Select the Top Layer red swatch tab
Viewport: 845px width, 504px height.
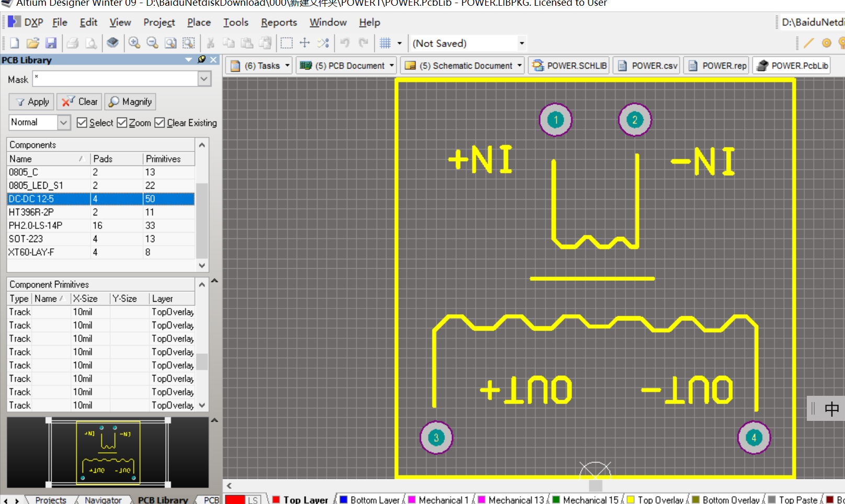300,500
